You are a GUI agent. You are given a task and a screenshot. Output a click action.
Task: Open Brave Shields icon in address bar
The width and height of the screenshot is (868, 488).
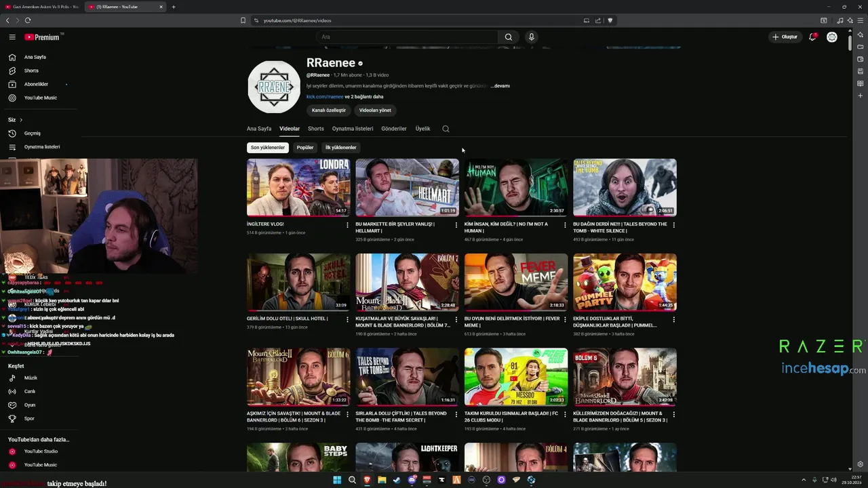coord(610,20)
